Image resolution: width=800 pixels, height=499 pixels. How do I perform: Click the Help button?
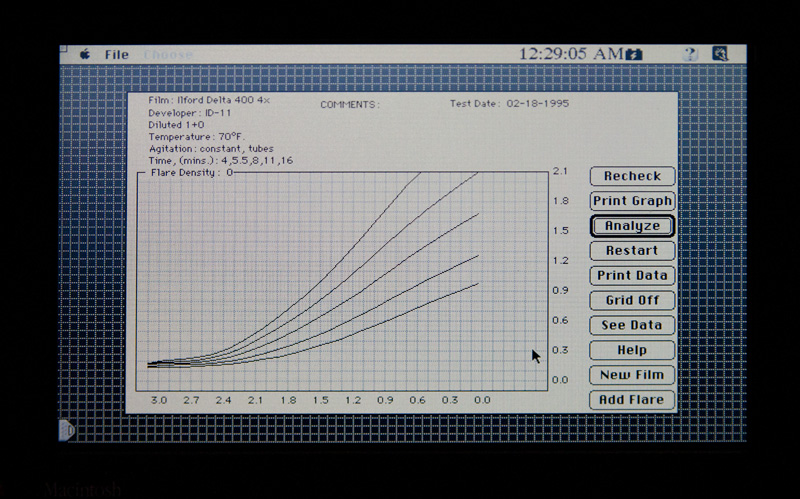click(632, 350)
